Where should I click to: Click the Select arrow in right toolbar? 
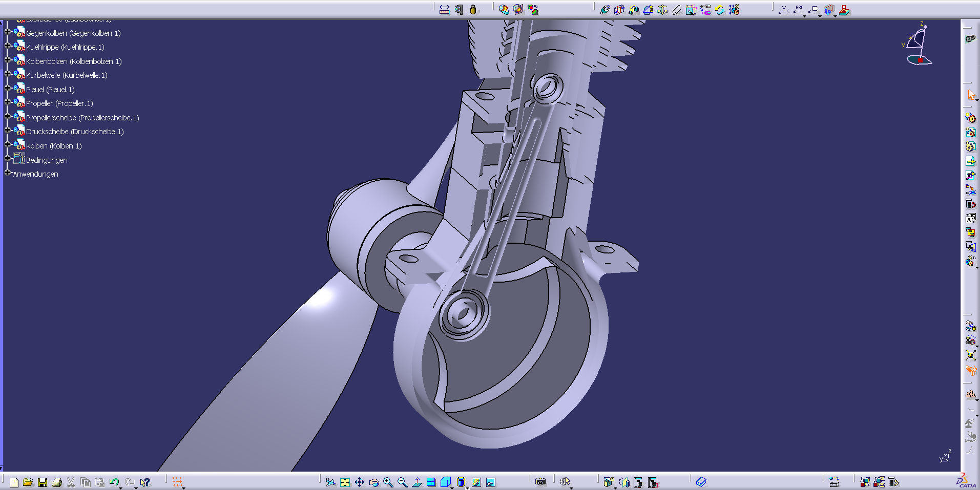click(x=971, y=95)
